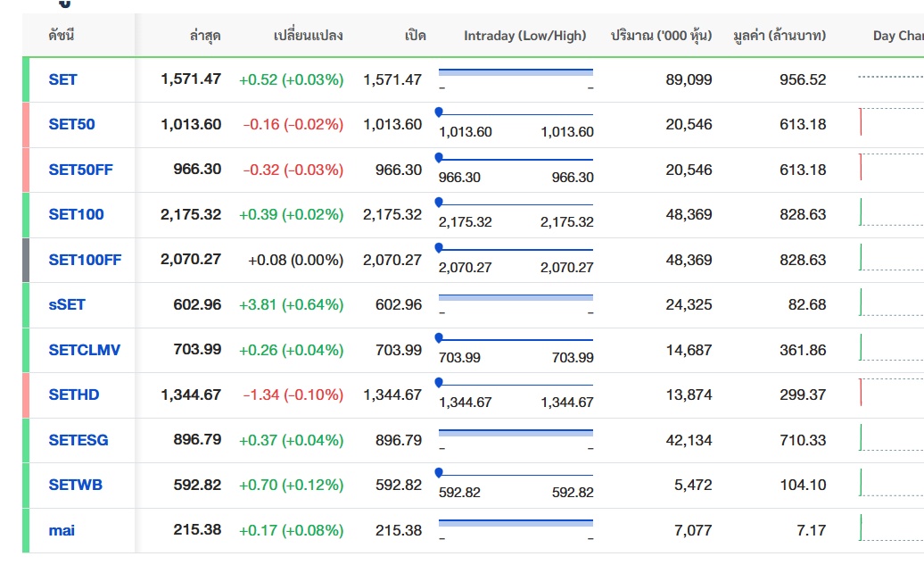Open the SETWB index link
This screenshot has width=924, height=573.
point(76,486)
